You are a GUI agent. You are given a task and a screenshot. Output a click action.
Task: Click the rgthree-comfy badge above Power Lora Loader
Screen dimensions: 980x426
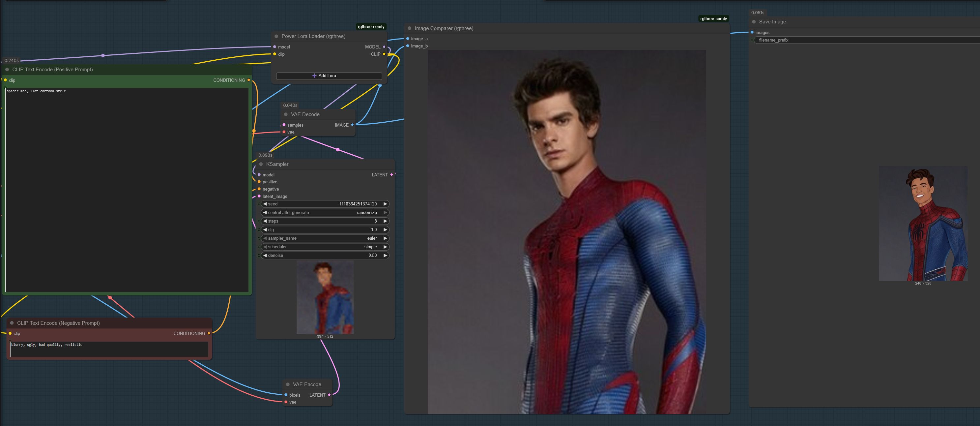(x=371, y=27)
